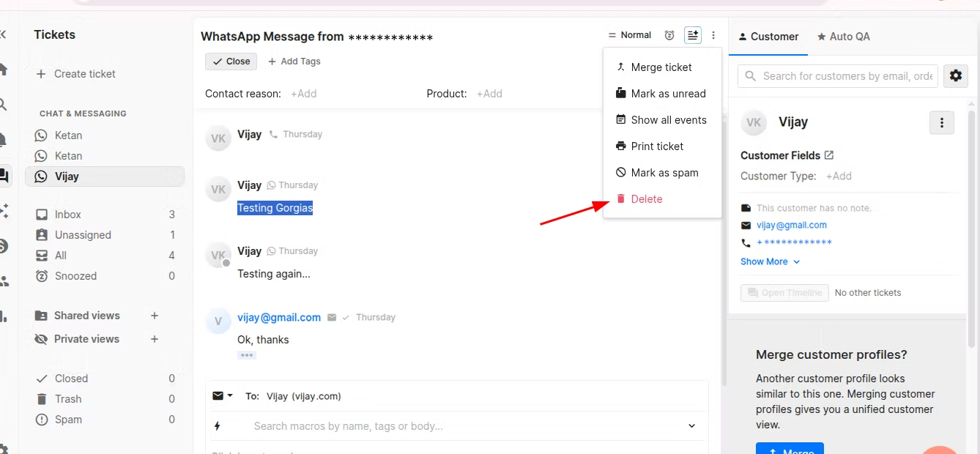Open the email channel selector dropdown
This screenshot has width=980, height=454.
222,396
